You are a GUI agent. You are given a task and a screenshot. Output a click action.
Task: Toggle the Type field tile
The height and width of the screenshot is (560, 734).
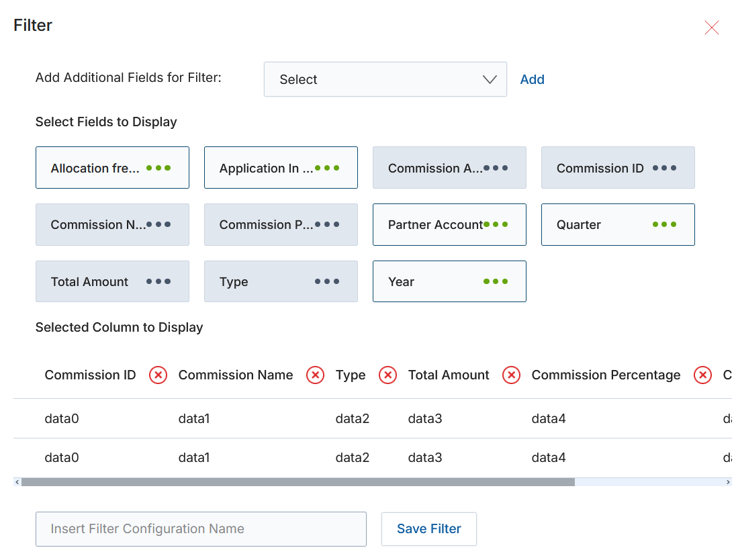[281, 281]
